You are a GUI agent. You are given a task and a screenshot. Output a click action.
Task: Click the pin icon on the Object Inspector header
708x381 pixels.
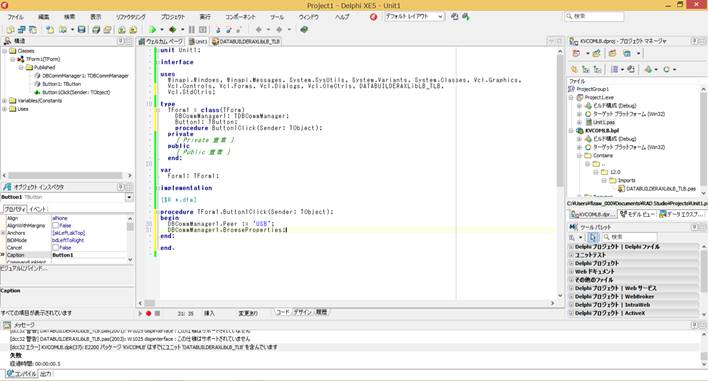(x=121, y=187)
